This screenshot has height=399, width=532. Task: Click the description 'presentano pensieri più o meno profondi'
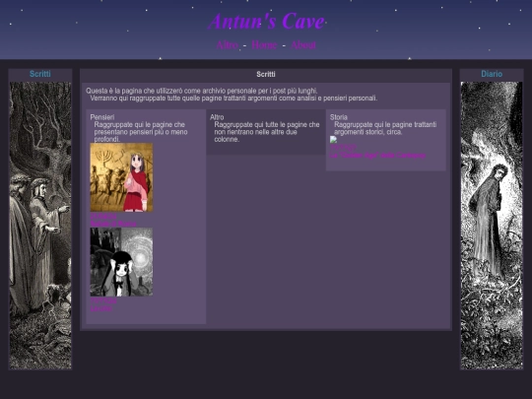pyautogui.click(x=141, y=135)
